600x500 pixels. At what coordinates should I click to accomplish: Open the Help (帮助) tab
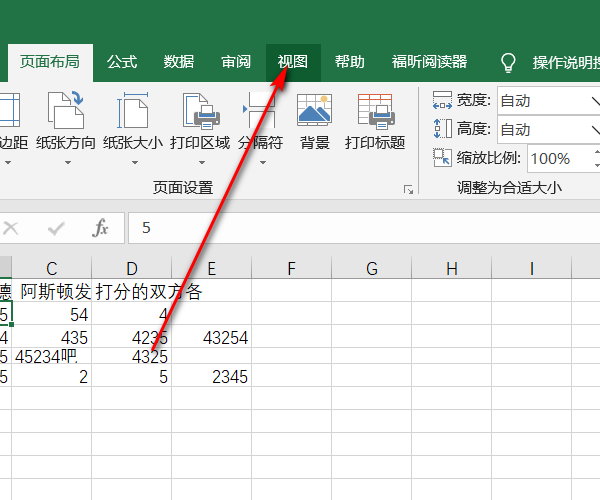(350, 62)
